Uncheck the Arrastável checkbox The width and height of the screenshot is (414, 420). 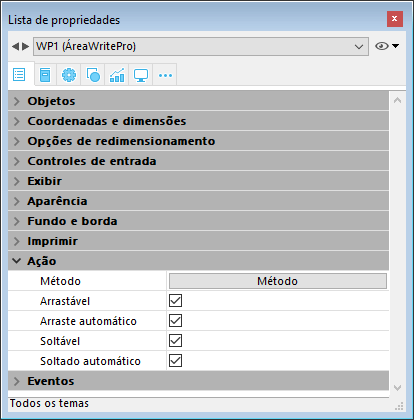pyautogui.click(x=175, y=301)
